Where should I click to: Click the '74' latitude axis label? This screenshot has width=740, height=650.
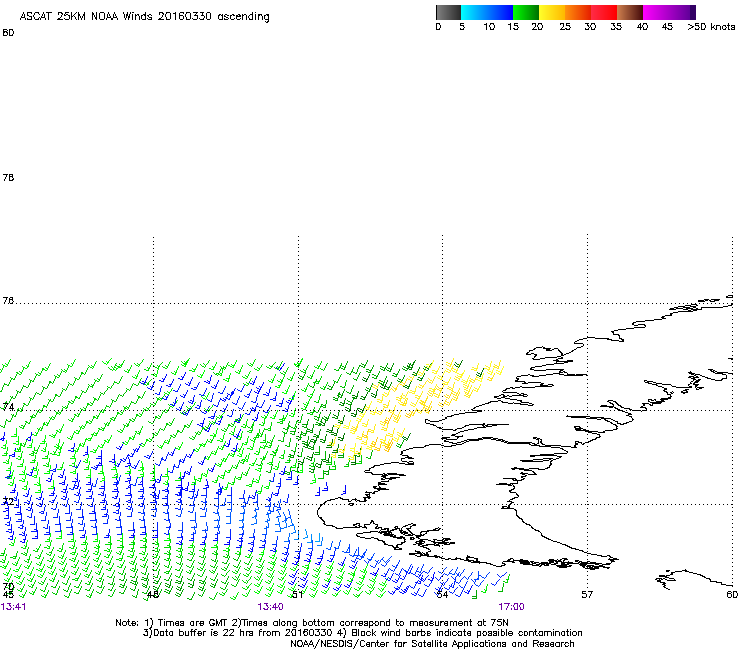coord(8,407)
